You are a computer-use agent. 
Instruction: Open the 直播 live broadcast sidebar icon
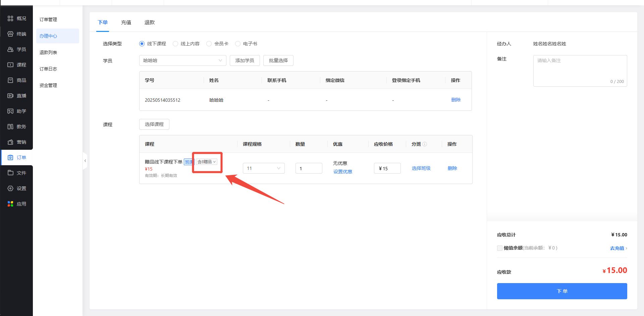tap(10, 96)
